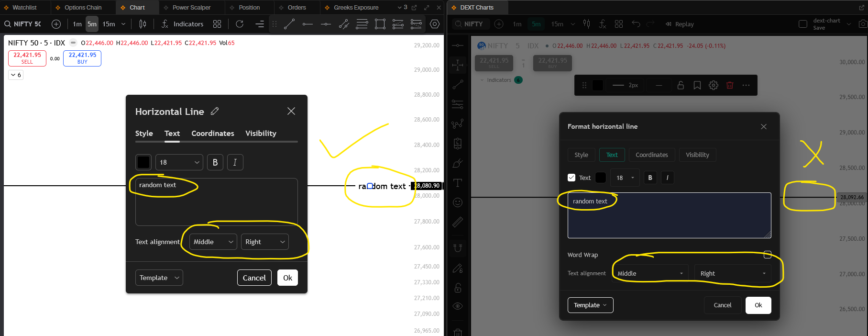The width and height of the screenshot is (868, 336).
Task: Open Template dropdown in Horizontal Line dialog
Action: [159, 278]
